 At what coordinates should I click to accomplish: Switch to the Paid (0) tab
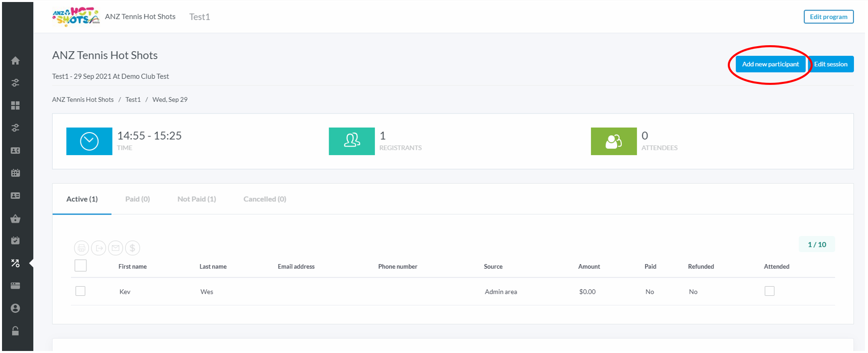[138, 199]
